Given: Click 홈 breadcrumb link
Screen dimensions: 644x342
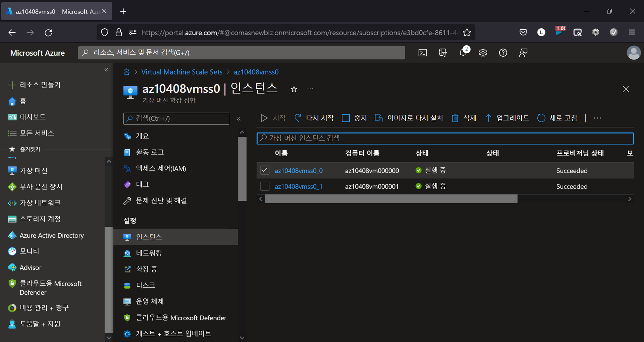Looking at the screenshot, I should [127, 72].
